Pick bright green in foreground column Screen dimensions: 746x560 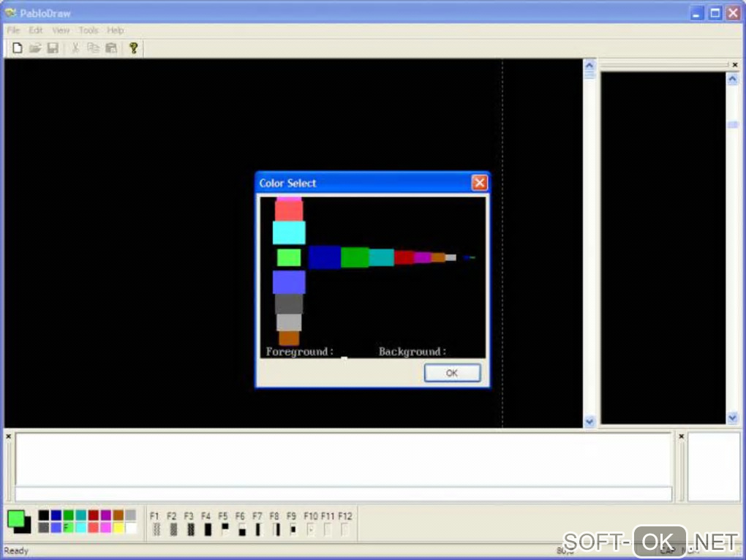coord(289,257)
